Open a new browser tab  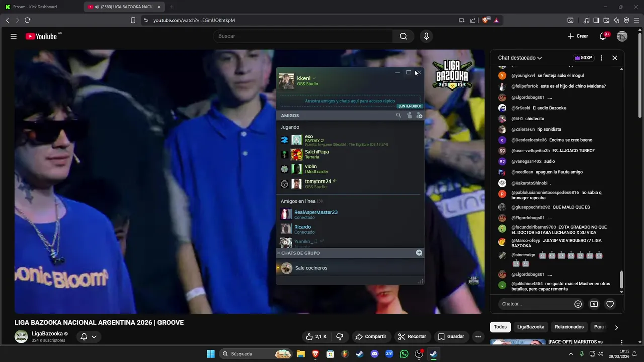(172, 7)
